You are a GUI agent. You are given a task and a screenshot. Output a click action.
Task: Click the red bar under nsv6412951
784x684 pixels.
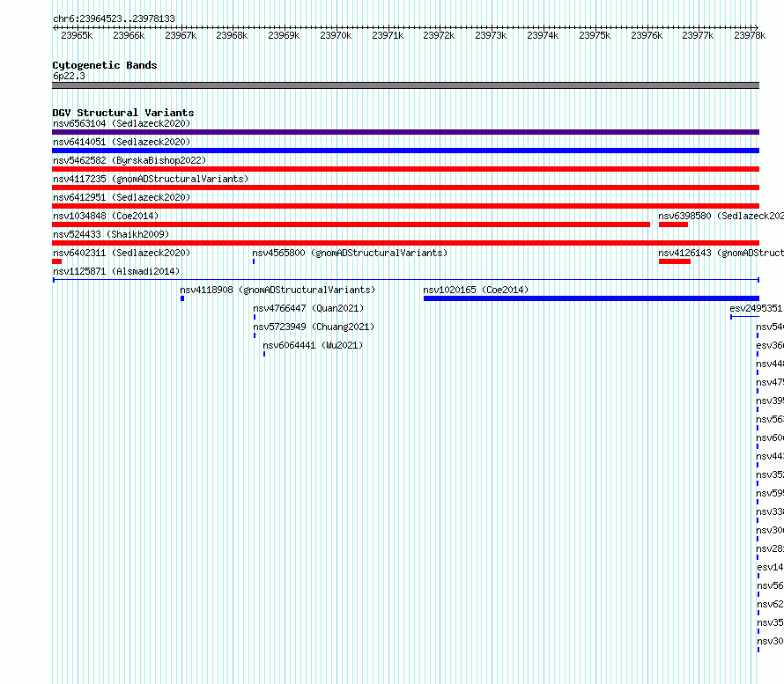point(405,206)
